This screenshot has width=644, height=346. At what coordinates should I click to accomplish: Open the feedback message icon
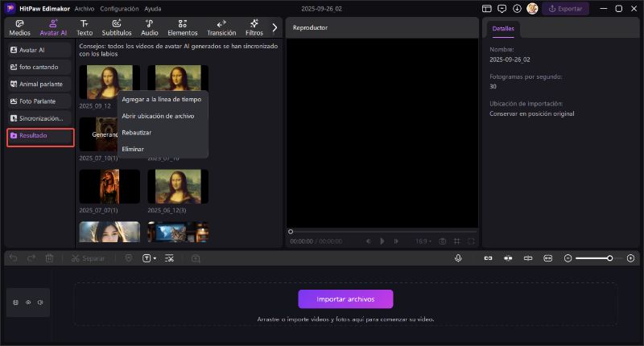[x=502, y=9]
